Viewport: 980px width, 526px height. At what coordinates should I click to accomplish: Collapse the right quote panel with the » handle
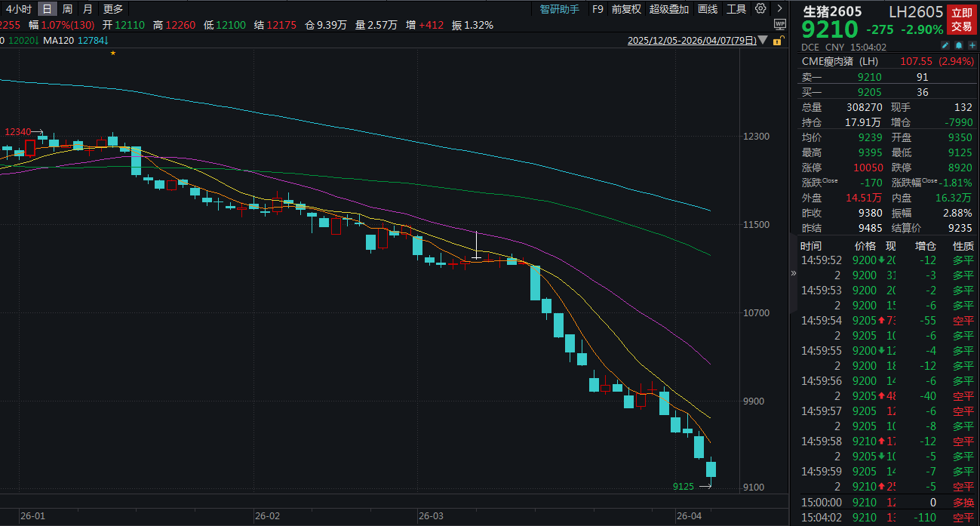click(x=793, y=273)
